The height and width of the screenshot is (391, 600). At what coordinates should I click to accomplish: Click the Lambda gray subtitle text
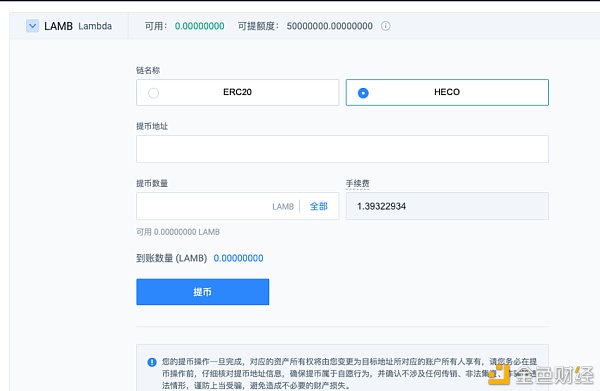tap(95, 26)
